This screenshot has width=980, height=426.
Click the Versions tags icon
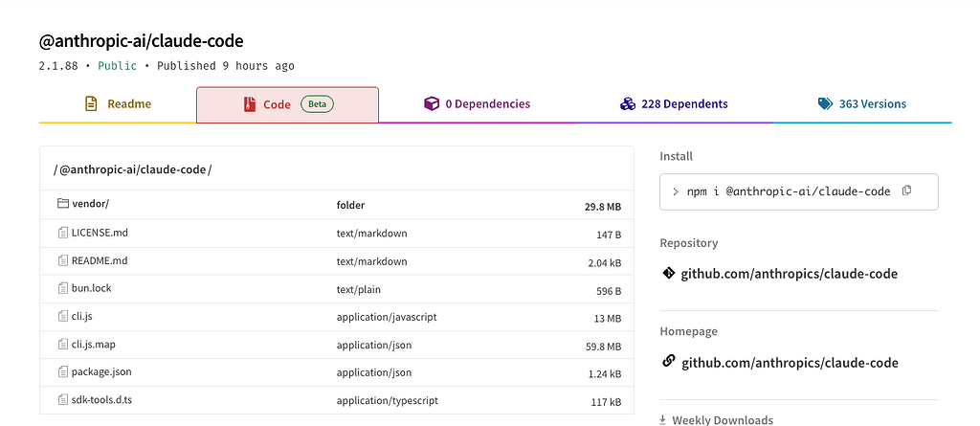[826, 103]
